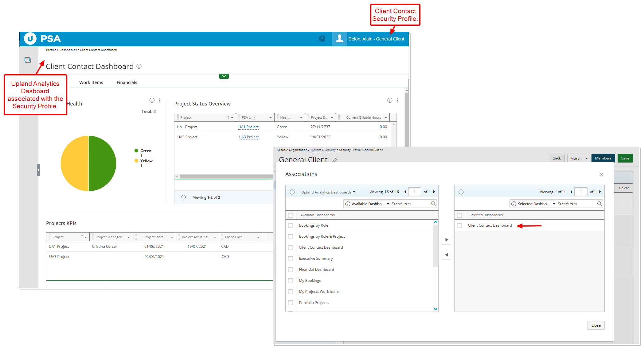Image resolution: width=644 pixels, height=349 pixels.
Task: Check Bookings by Role checkbox
Action: click(291, 225)
